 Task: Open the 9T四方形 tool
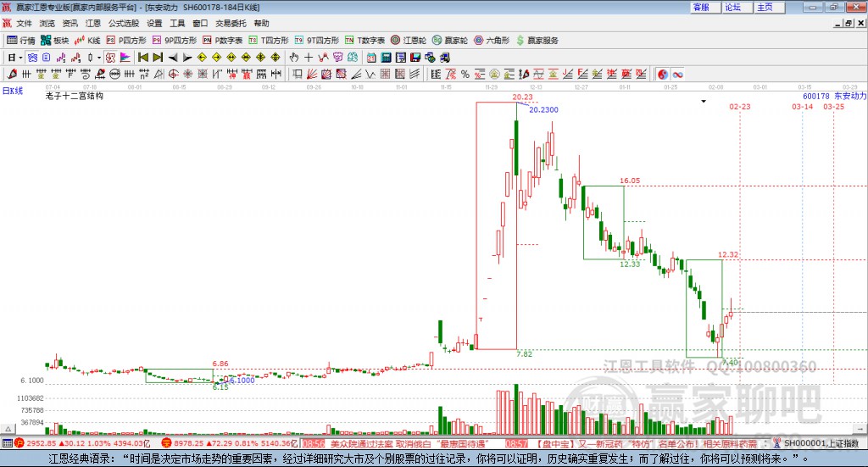(x=317, y=41)
